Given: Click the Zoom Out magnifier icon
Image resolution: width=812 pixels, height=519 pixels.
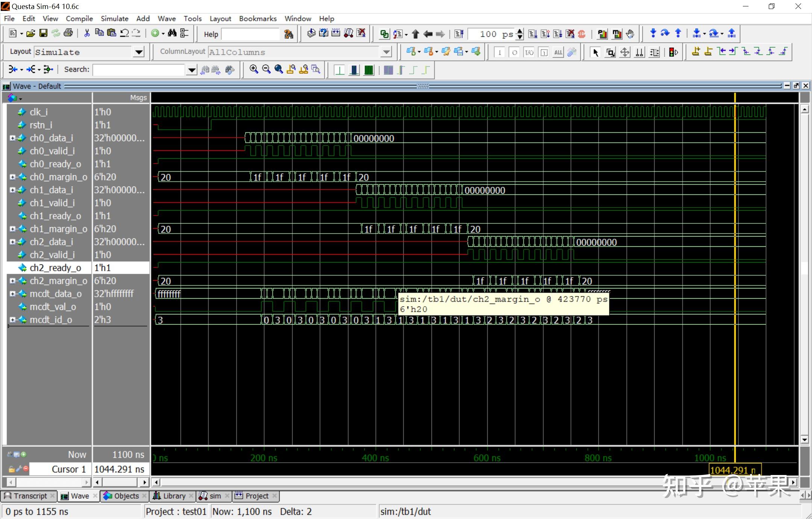Looking at the screenshot, I should 266,69.
